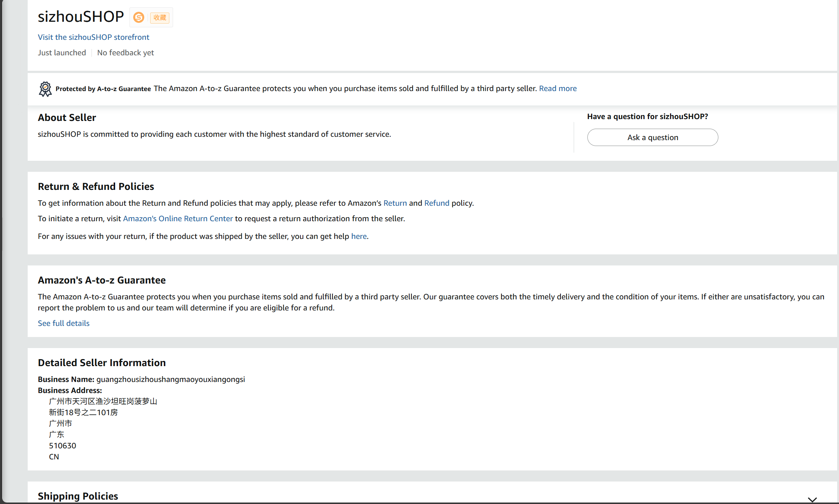This screenshot has height=504, width=839.
Task: Click the 'here' return help link
Action: 359,236
